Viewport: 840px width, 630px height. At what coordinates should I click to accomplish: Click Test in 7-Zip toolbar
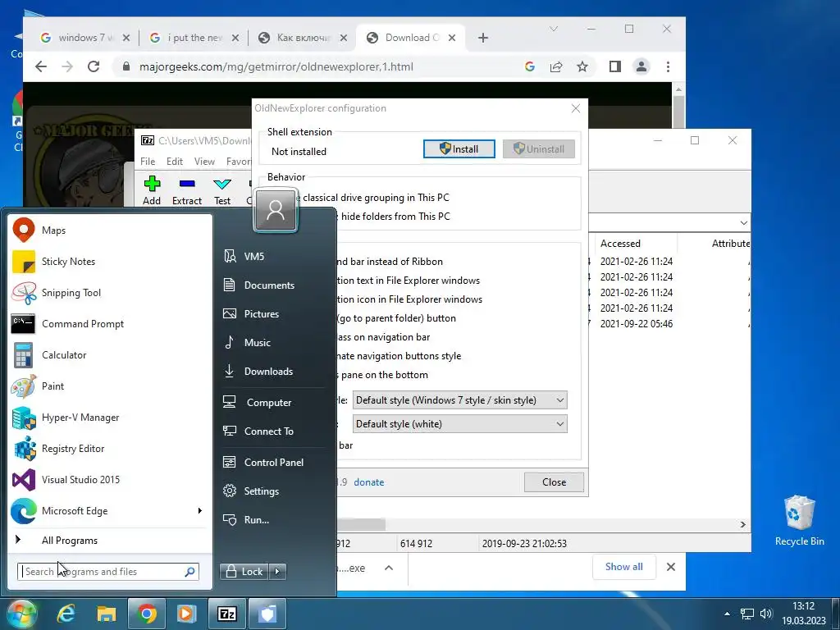coord(222,190)
